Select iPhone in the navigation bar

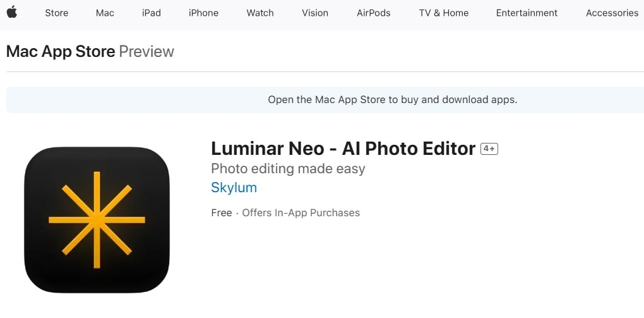tap(203, 13)
